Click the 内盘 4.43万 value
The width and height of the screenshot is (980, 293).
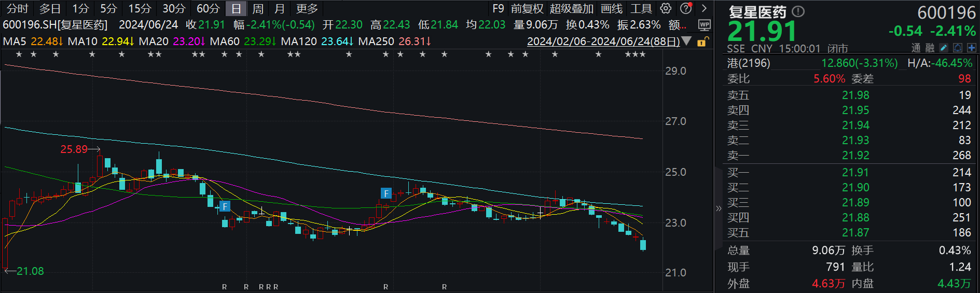(954, 284)
